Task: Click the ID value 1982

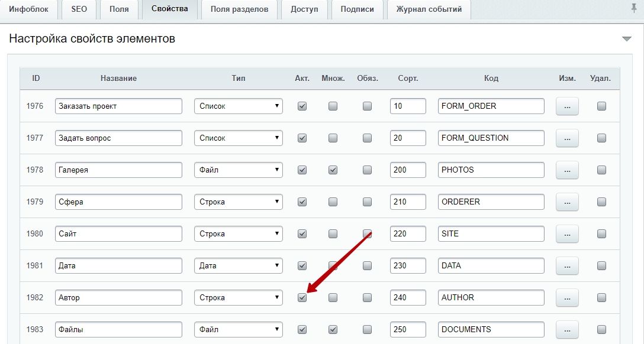Action: pos(35,298)
